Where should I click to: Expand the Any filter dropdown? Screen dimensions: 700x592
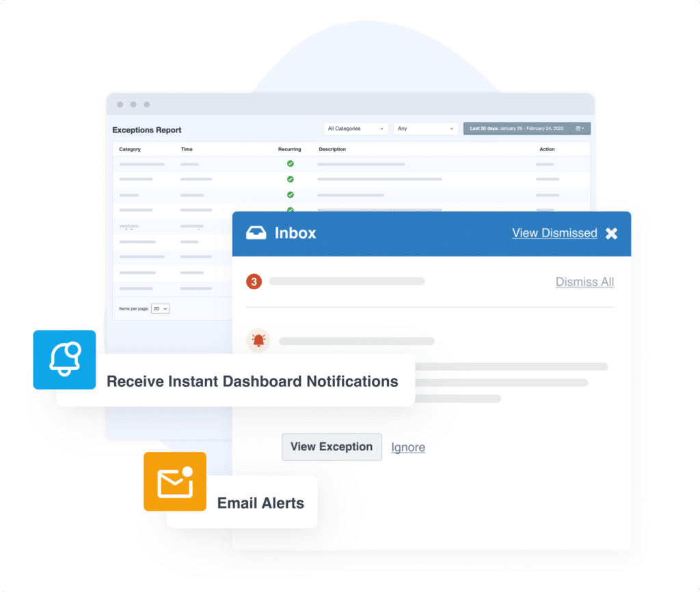[425, 129]
